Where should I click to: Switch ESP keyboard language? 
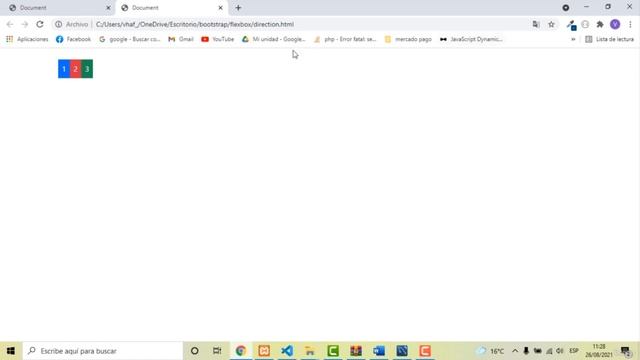pyautogui.click(x=574, y=351)
